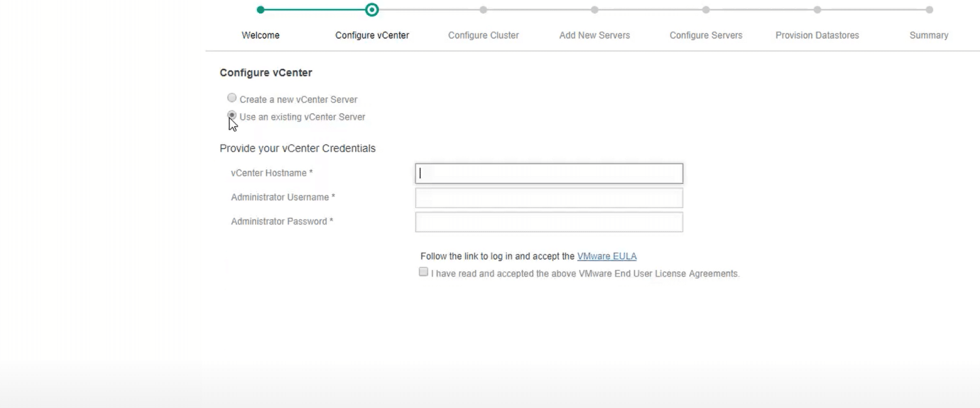Click the active Configure vCenter progress marker
Image resolution: width=980 pixels, height=408 pixels.
click(372, 10)
